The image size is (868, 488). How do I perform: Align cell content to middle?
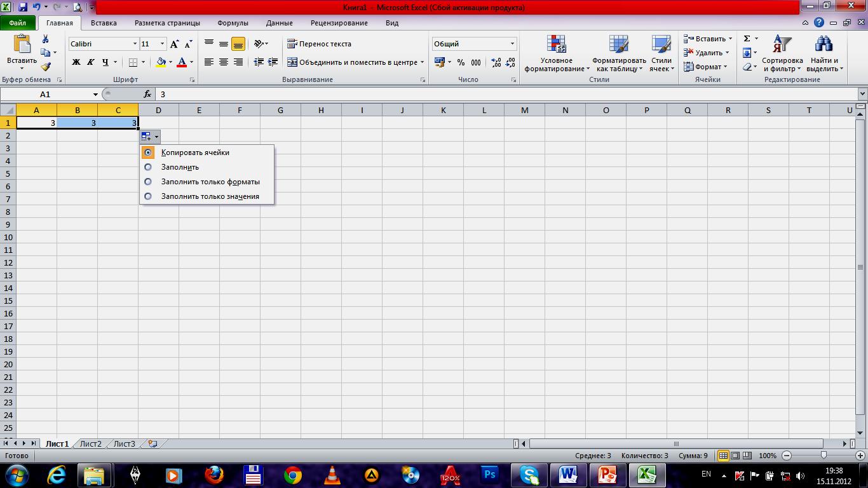(224, 44)
